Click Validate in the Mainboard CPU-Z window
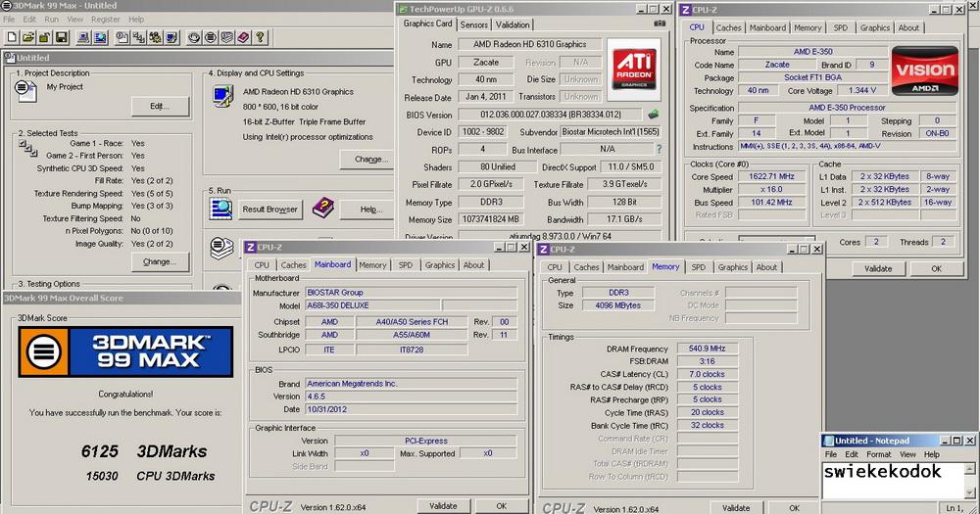 (443, 506)
